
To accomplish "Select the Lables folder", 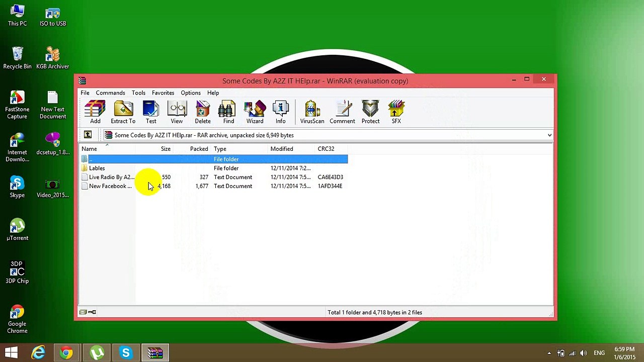I will tap(97, 168).
